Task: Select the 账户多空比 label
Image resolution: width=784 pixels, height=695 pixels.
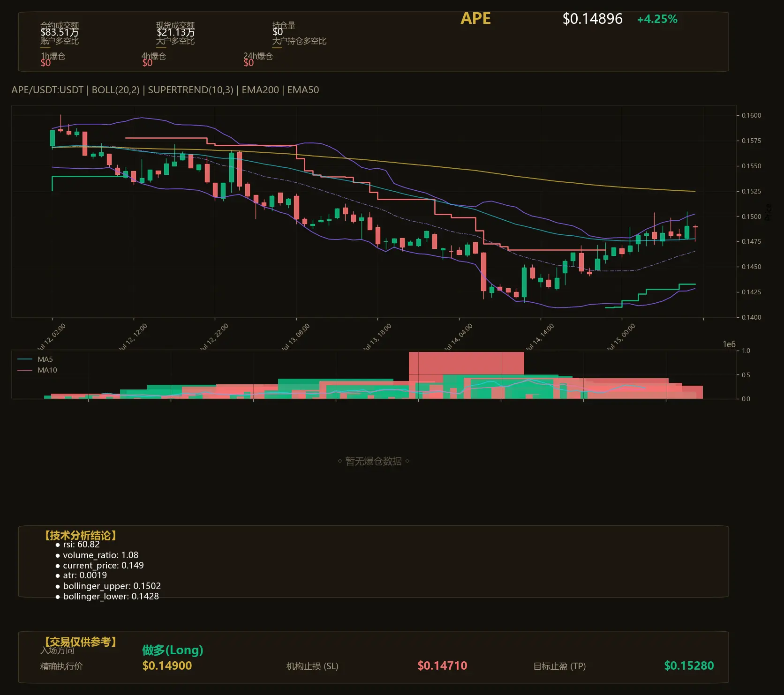Action: pos(60,41)
